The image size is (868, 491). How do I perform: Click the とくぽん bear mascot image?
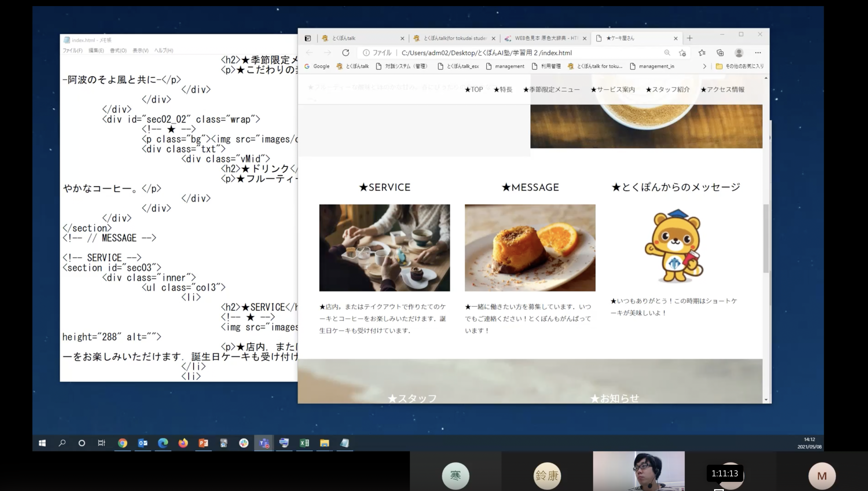pyautogui.click(x=674, y=246)
